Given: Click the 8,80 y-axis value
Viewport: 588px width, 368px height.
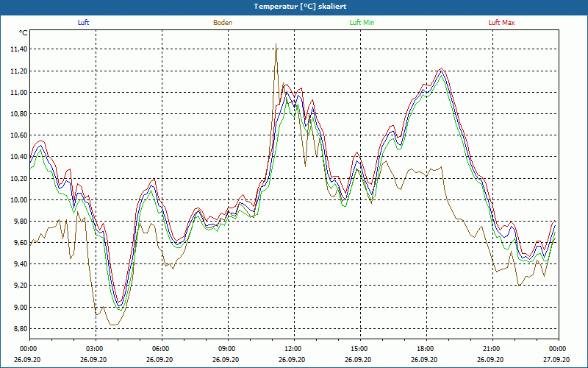Looking at the screenshot, I should click(21, 329).
